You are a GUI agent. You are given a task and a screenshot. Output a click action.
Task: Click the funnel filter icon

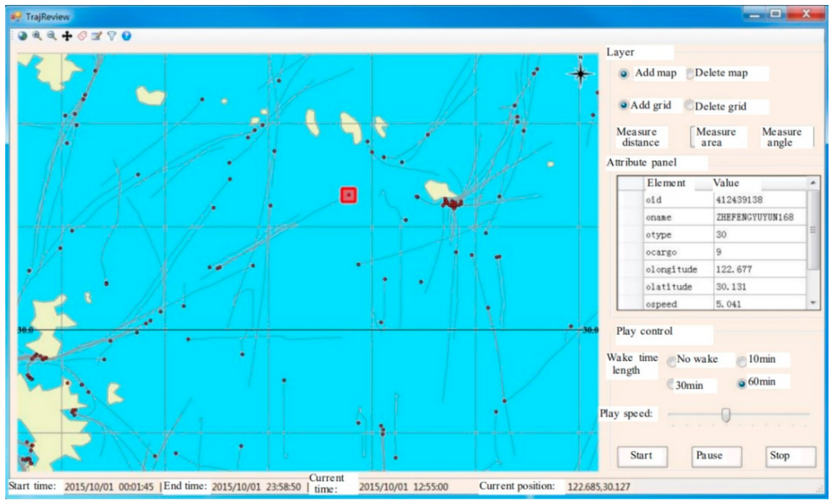[x=112, y=36]
